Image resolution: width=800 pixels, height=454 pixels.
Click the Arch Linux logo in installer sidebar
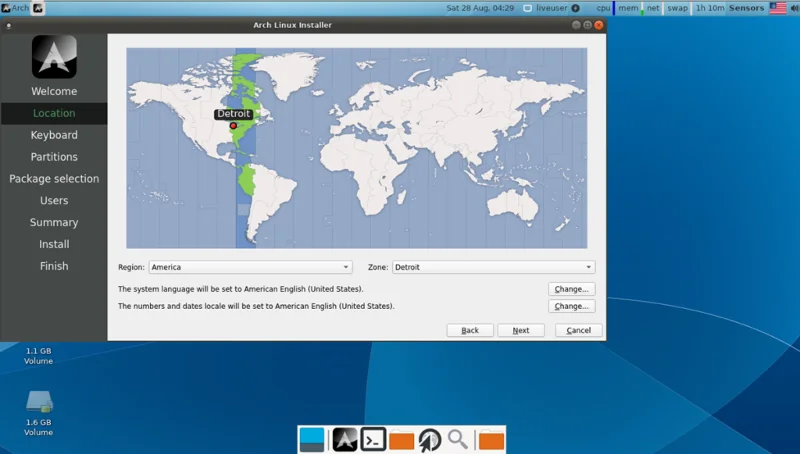pos(54,57)
